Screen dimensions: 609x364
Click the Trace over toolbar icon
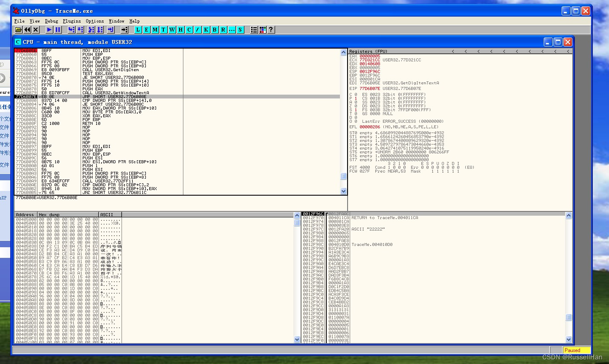[x=100, y=30]
